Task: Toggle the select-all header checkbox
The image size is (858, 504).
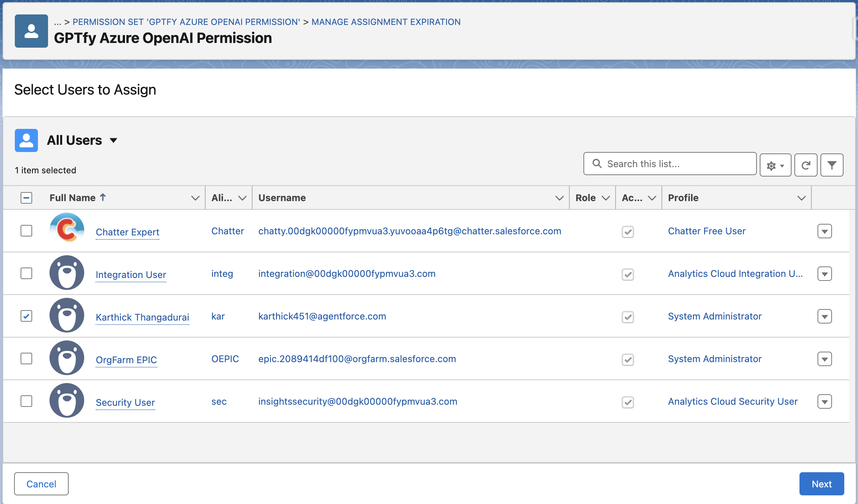Action: (x=26, y=197)
